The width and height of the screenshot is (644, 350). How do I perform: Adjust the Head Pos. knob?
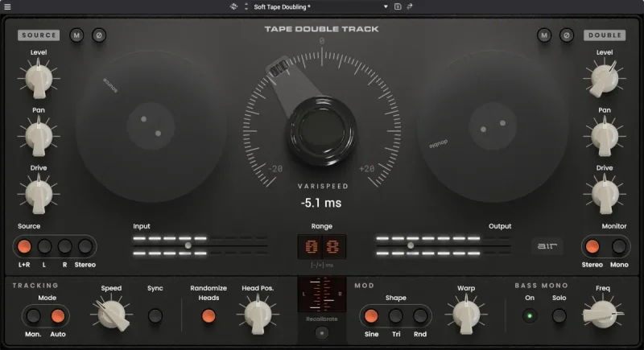click(258, 315)
